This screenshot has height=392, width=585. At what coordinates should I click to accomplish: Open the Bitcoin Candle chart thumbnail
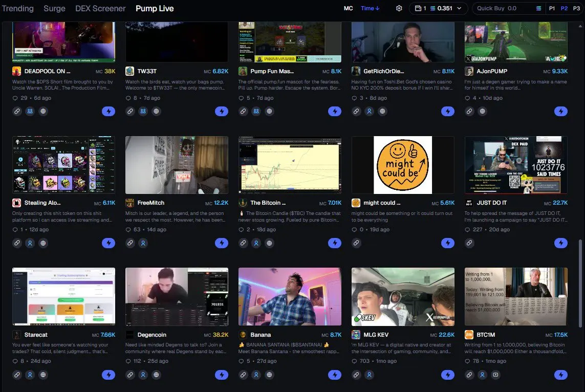[x=290, y=165]
